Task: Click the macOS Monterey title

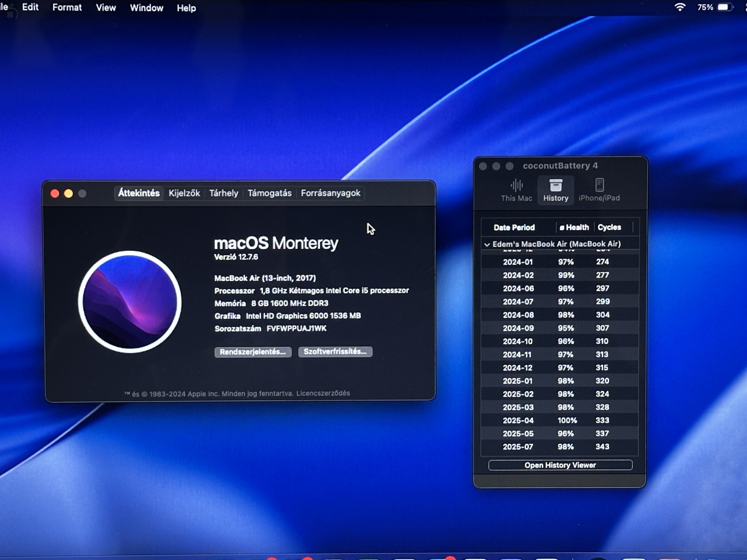Action: 276,243
